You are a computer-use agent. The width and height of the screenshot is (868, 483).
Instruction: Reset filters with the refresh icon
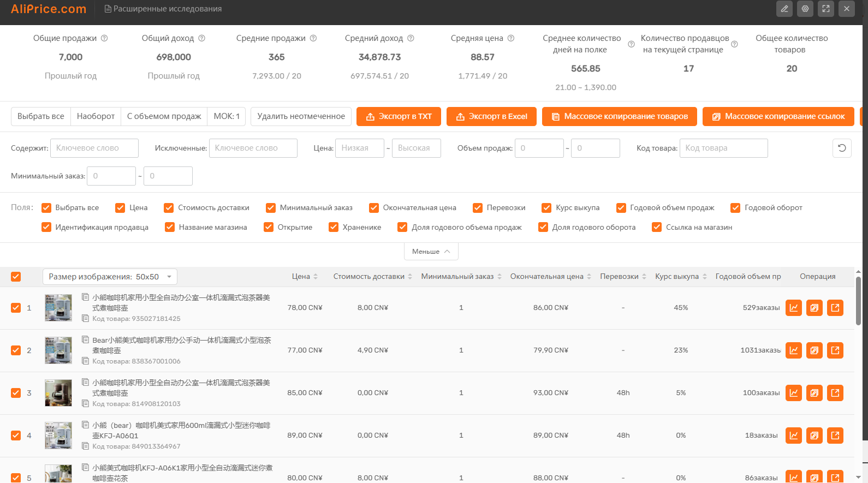842,148
